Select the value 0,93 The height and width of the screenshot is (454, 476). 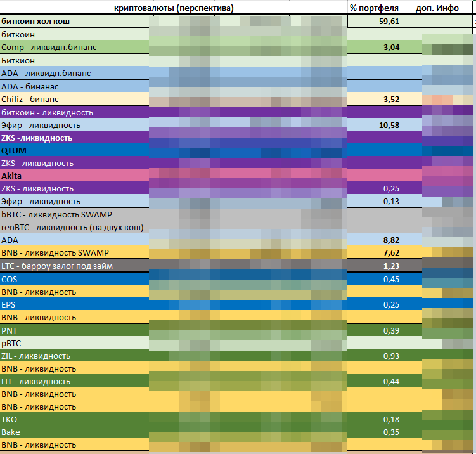(x=391, y=356)
